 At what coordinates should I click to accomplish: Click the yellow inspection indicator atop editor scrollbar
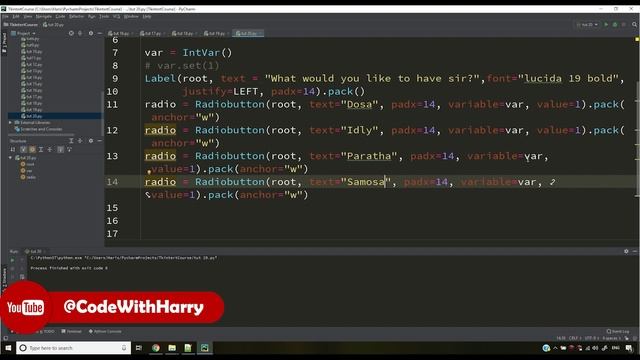[637, 40]
